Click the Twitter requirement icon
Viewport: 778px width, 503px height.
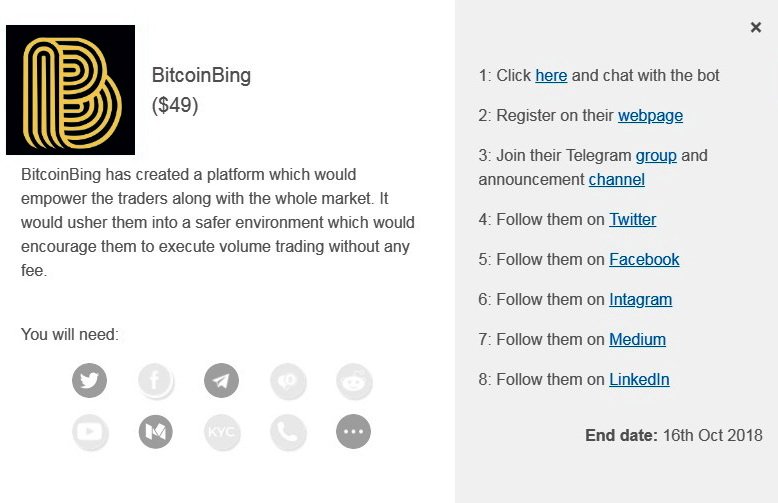pos(89,380)
